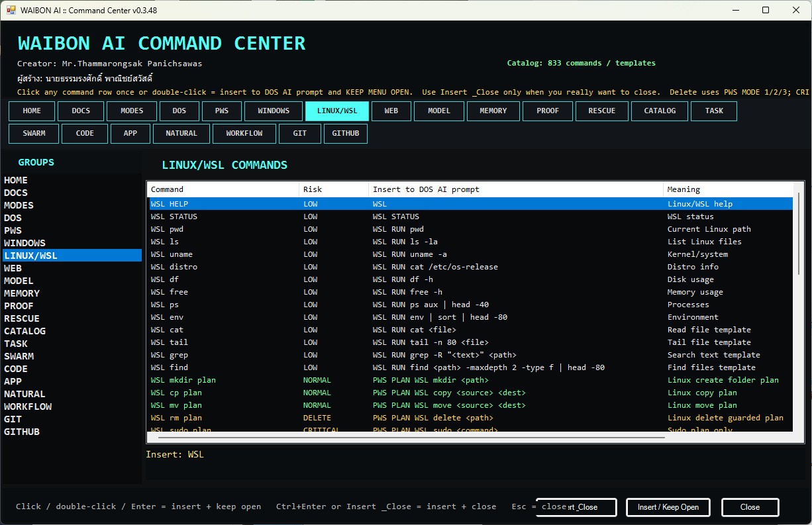Select WEB in the Groups list
This screenshot has height=525, width=812.
click(x=72, y=268)
